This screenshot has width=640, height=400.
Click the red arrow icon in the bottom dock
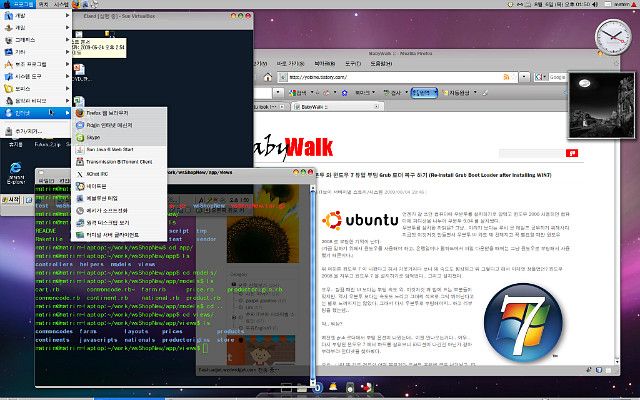click(x=367, y=387)
